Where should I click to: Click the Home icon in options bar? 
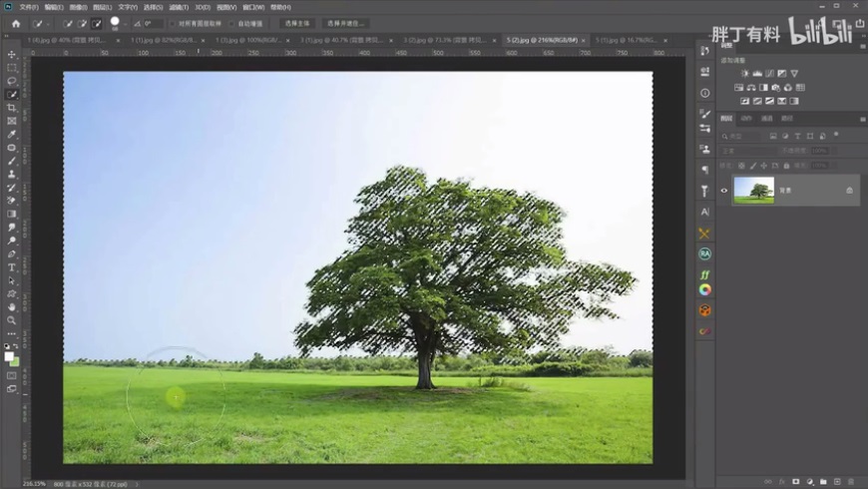16,23
